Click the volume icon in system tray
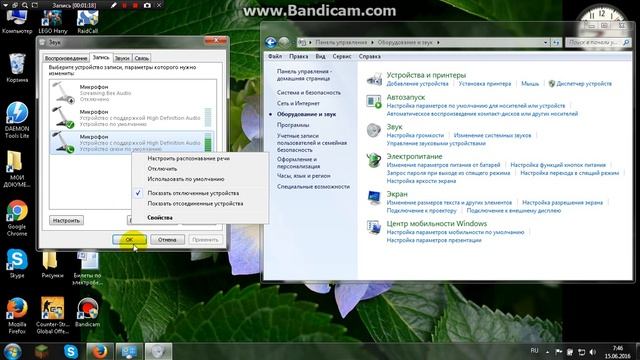Screen dimensions: 640x360 point(593,351)
